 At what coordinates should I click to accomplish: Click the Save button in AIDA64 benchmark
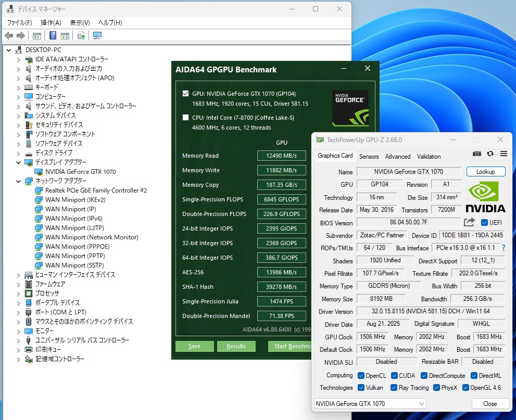point(194,346)
